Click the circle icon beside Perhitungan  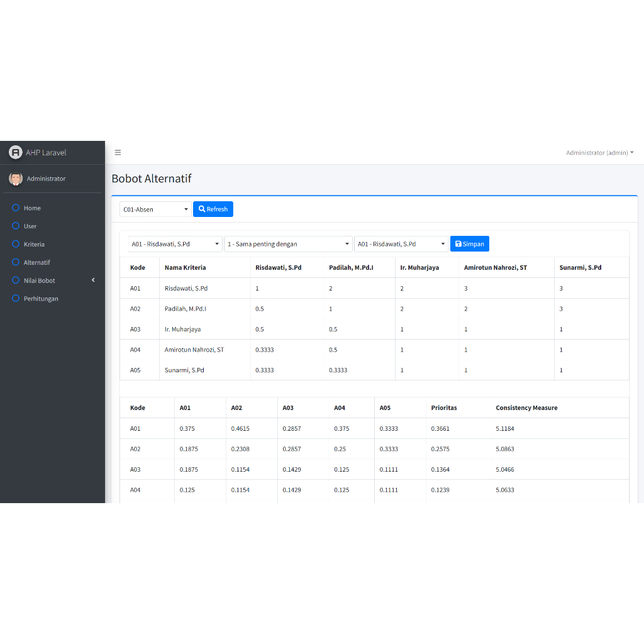click(x=16, y=299)
